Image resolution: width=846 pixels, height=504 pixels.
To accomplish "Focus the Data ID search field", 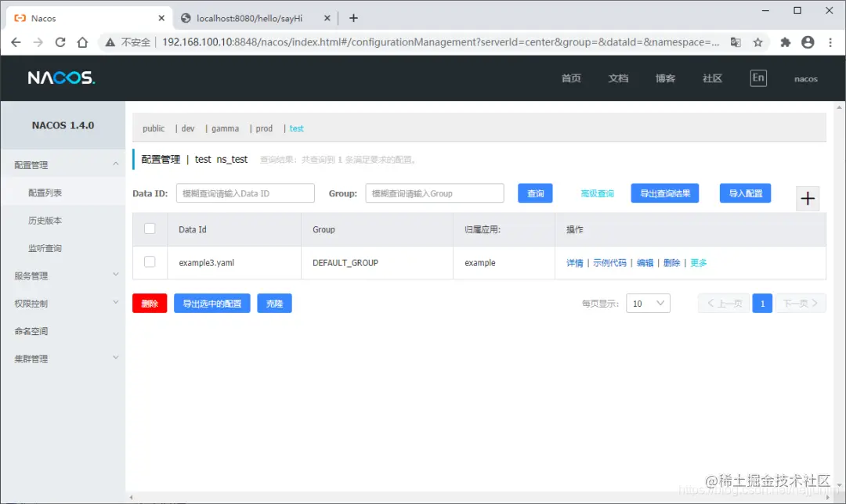I will point(245,193).
